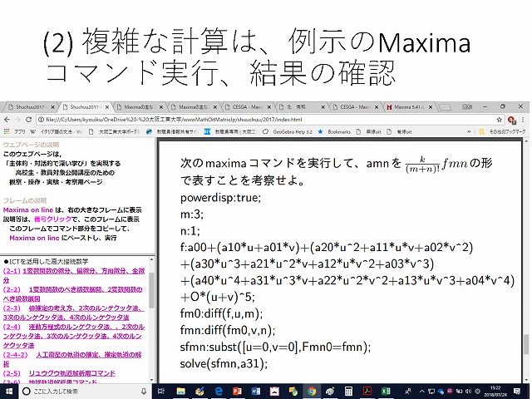Image resolution: width=532 pixels, height=399 pixels.
Task: Launch File Explorer from the taskbar
Action: pos(181,392)
